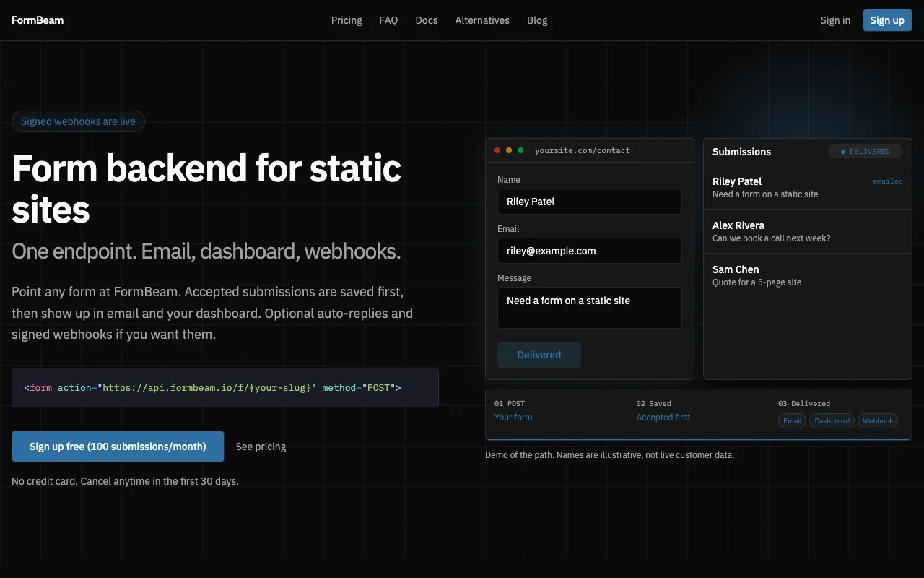This screenshot has height=578, width=924.
Task: Open the Alternatives nav item
Action: click(x=482, y=20)
